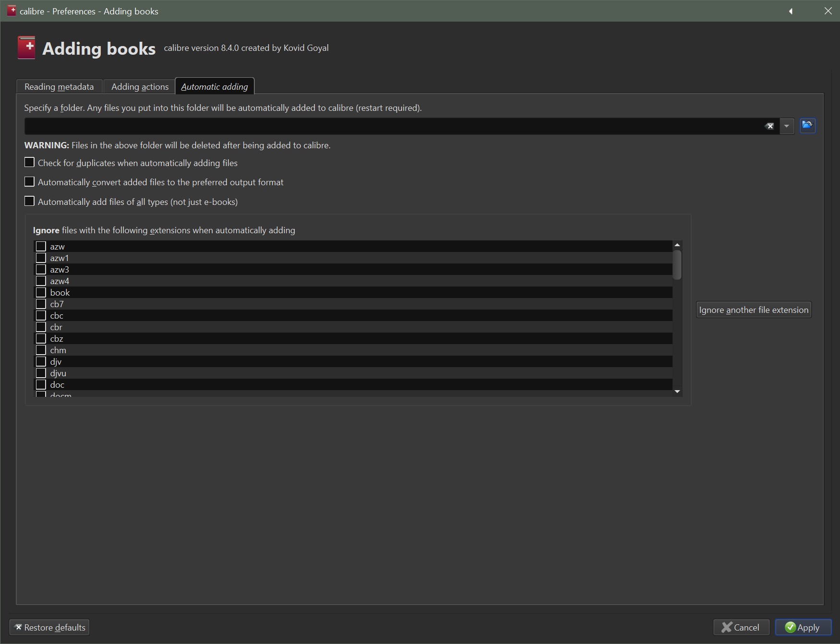Open the Adding actions tab

coord(140,86)
